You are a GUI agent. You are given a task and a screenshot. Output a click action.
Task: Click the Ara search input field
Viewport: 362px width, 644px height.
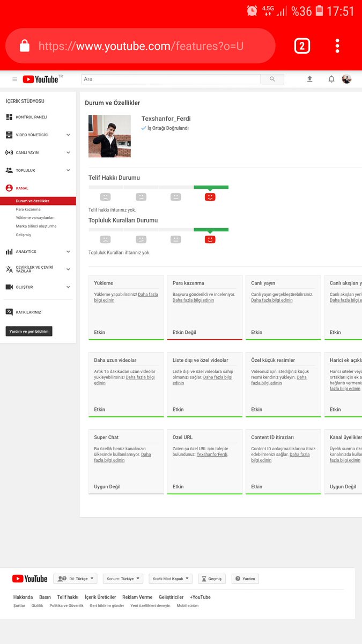[171, 79]
